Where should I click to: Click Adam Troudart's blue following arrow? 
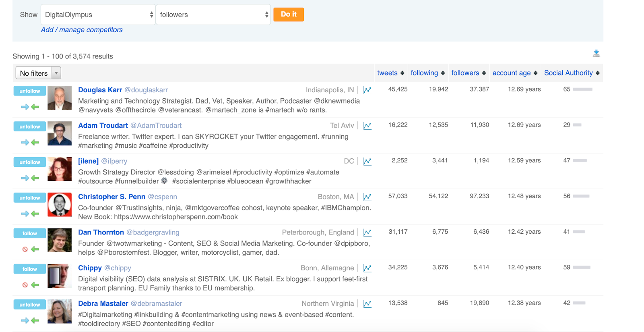coord(25,142)
